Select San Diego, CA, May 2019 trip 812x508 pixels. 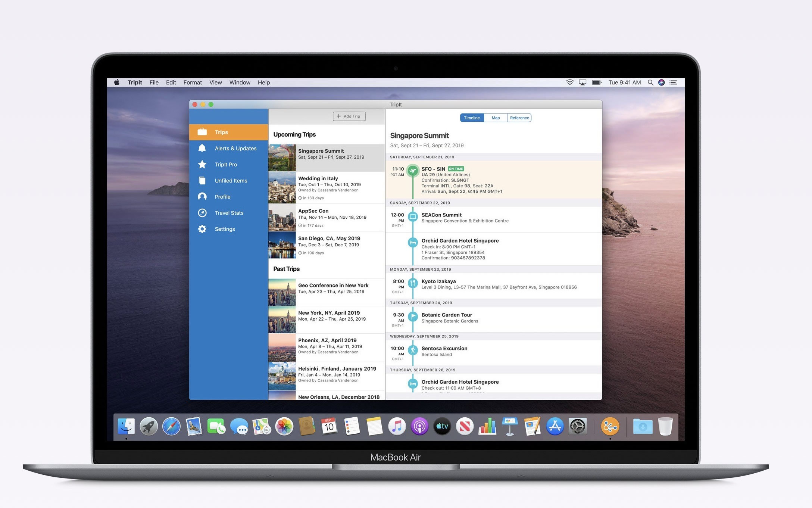(x=327, y=245)
